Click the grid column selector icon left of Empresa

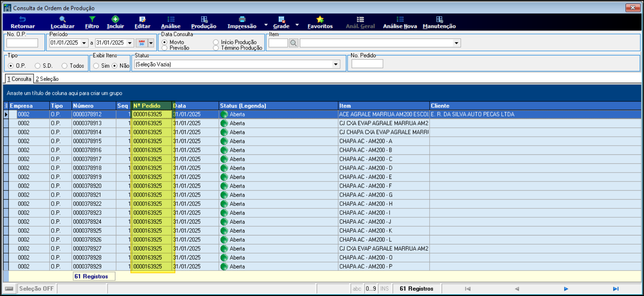pos(6,106)
